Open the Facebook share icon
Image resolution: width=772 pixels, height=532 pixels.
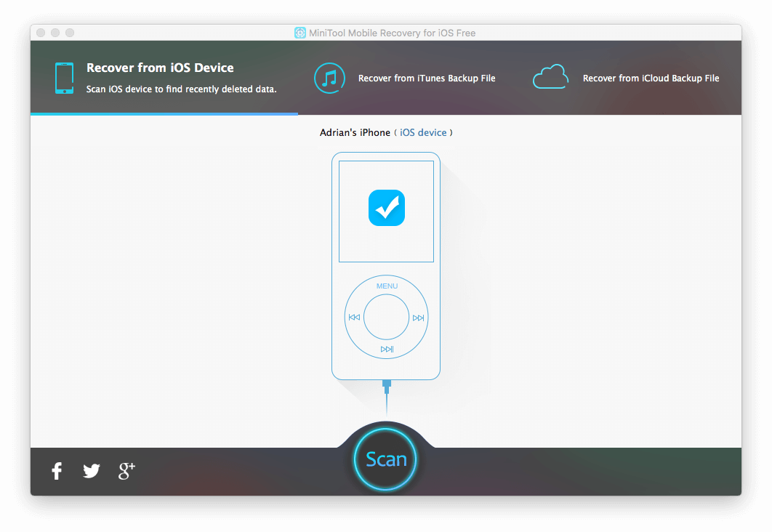click(57, 470)
